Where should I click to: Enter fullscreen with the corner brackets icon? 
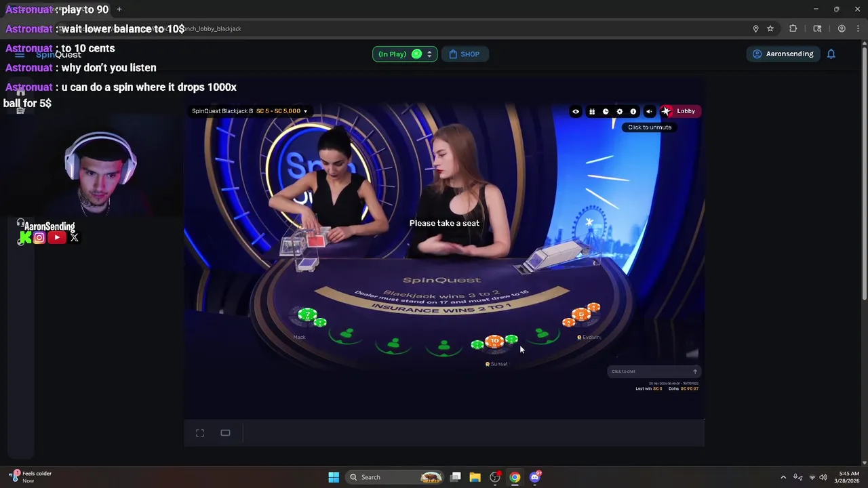[200, 433]
